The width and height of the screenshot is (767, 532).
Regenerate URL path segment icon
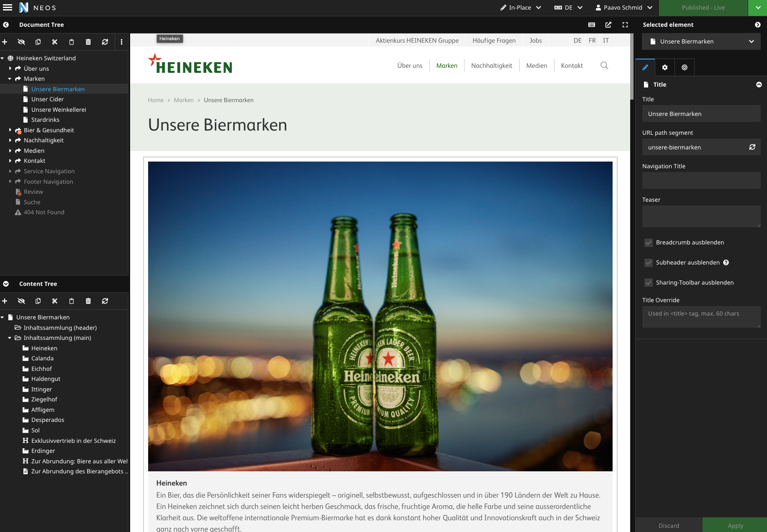click(x=752, y=147)
